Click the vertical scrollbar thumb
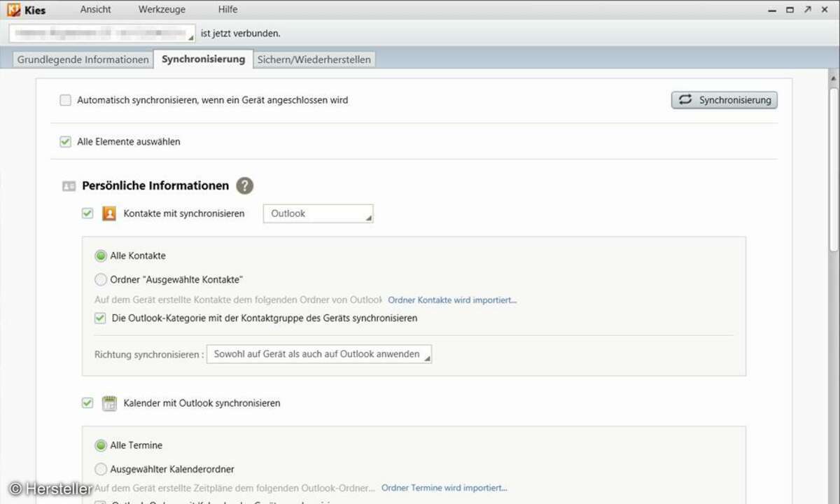This screenshot has width=840, height=504. click(x=833, y=168)
